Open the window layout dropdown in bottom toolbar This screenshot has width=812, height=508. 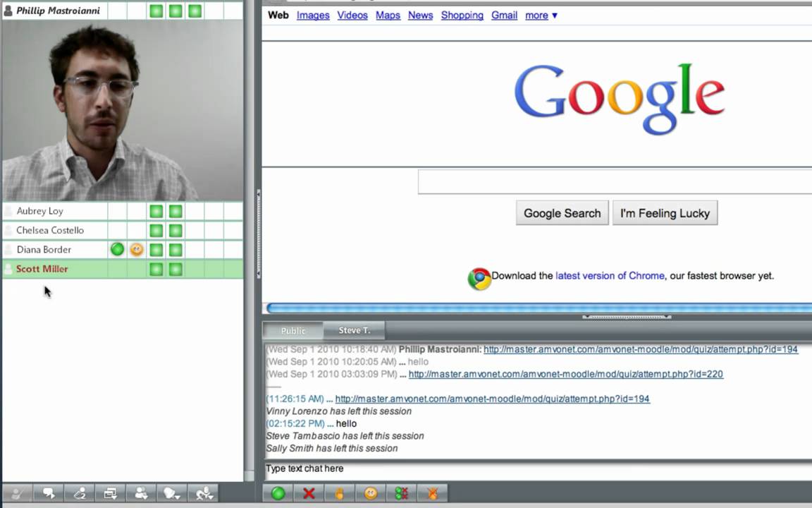(x=110, y=493)
